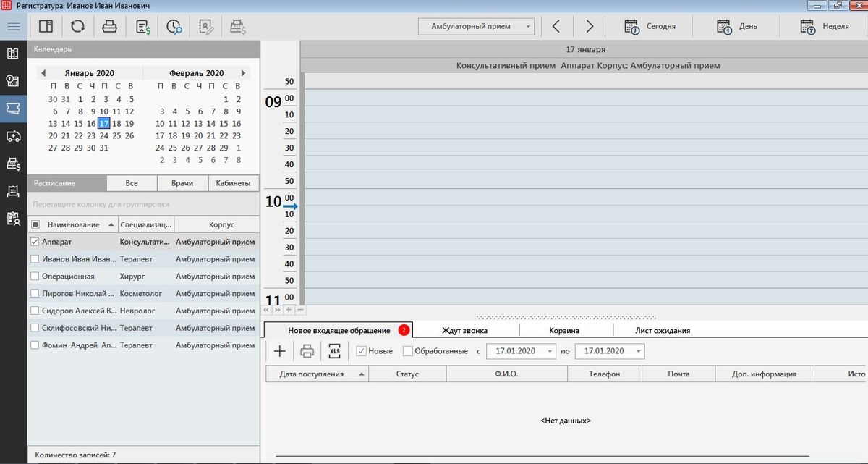Show next month in calendar
868x464 pixels.
point(244,73)
